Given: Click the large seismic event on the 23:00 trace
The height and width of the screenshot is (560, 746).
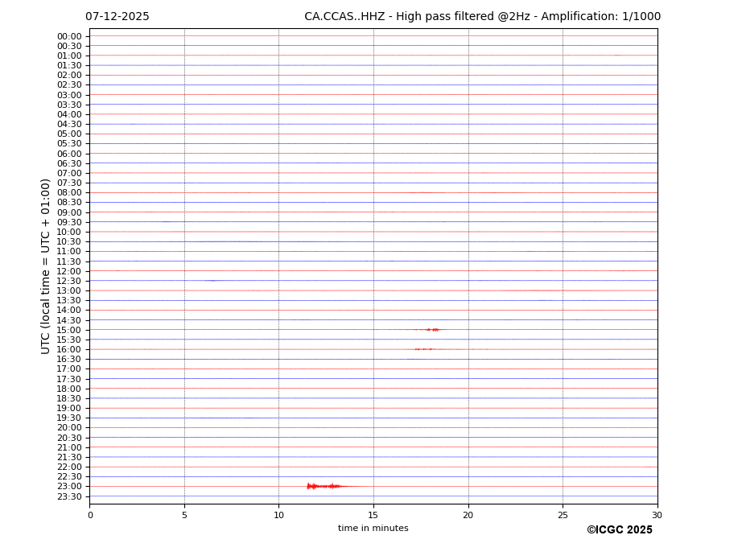Looking at the screenshot, I should 322,486.
